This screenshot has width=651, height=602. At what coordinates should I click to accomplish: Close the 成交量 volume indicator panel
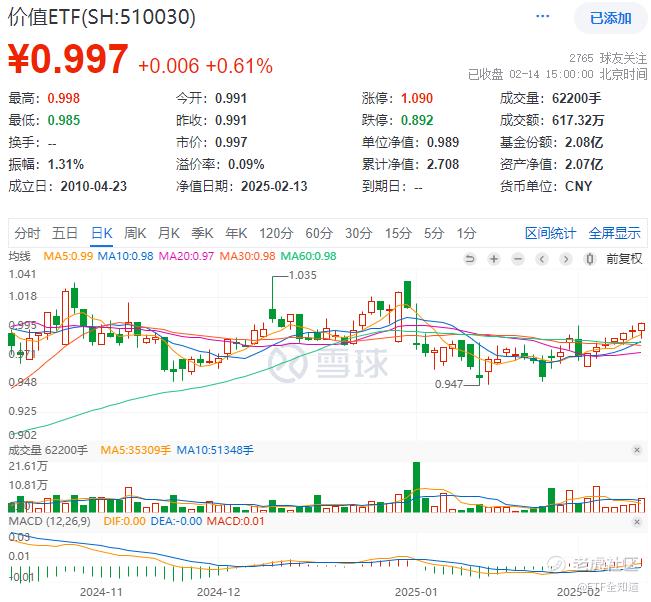pos(637,450)
